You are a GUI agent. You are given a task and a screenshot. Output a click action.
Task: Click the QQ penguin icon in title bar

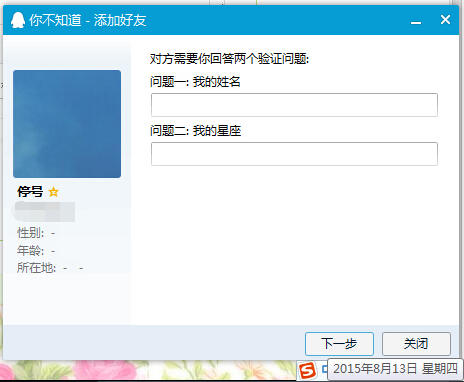[18, 20]
